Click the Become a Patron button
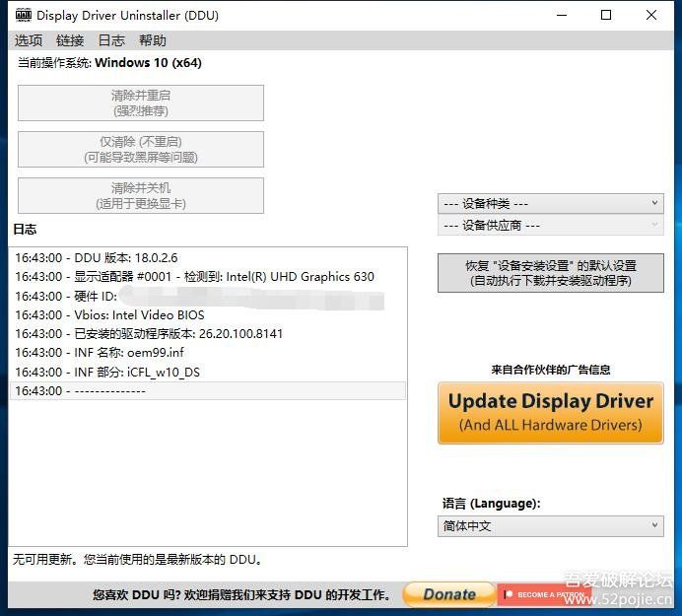 [x=545, y=594]
